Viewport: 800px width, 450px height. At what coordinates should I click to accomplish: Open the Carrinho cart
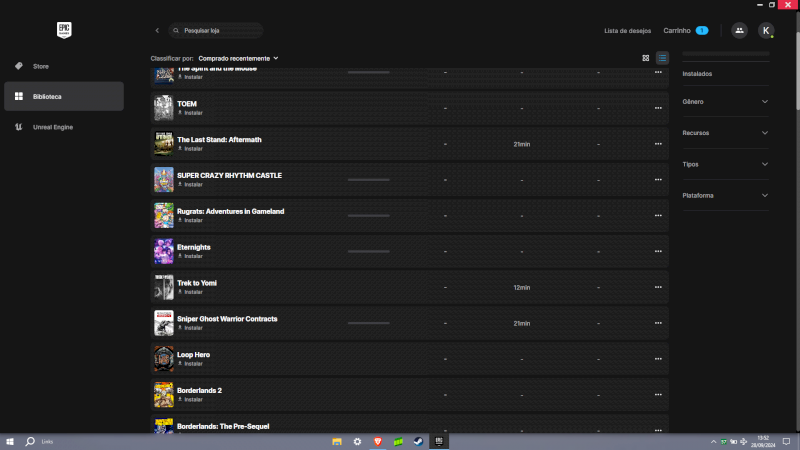(x=685, y=31)
